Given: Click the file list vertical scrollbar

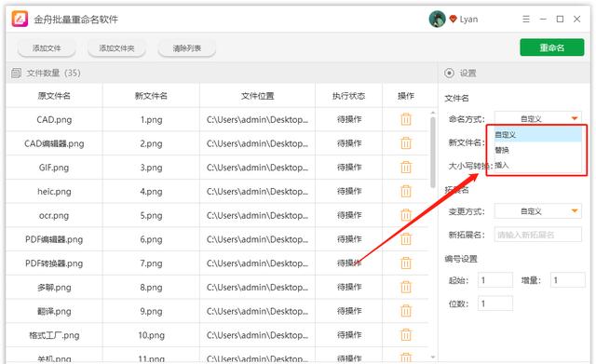Looking at the screenshot, I should pyautogui.click(x=432, y=152).
